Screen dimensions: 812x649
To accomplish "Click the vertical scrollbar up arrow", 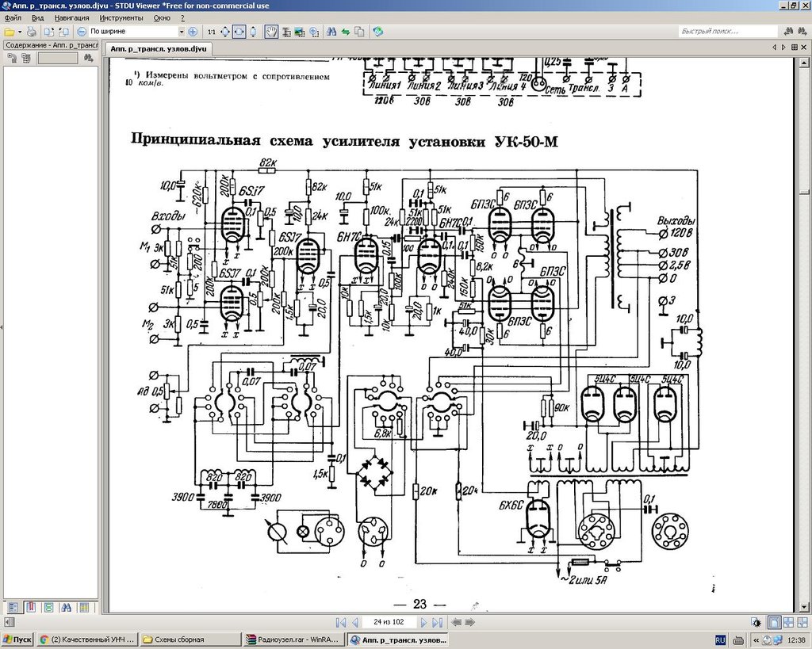I will 804,63.
